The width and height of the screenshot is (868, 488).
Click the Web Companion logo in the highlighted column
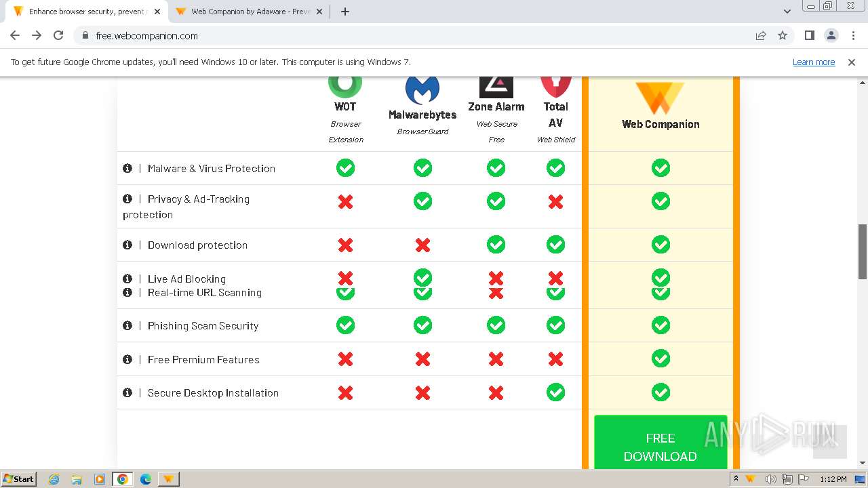pos(660,98)
